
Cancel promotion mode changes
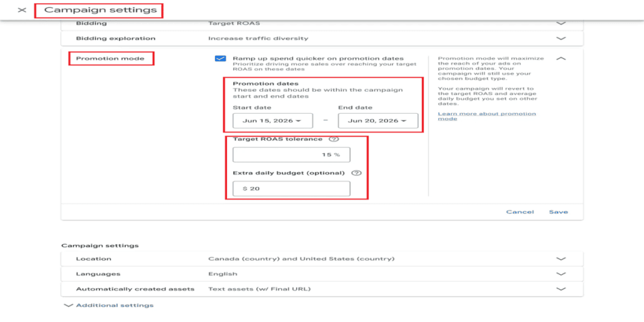tap(520, 212)
